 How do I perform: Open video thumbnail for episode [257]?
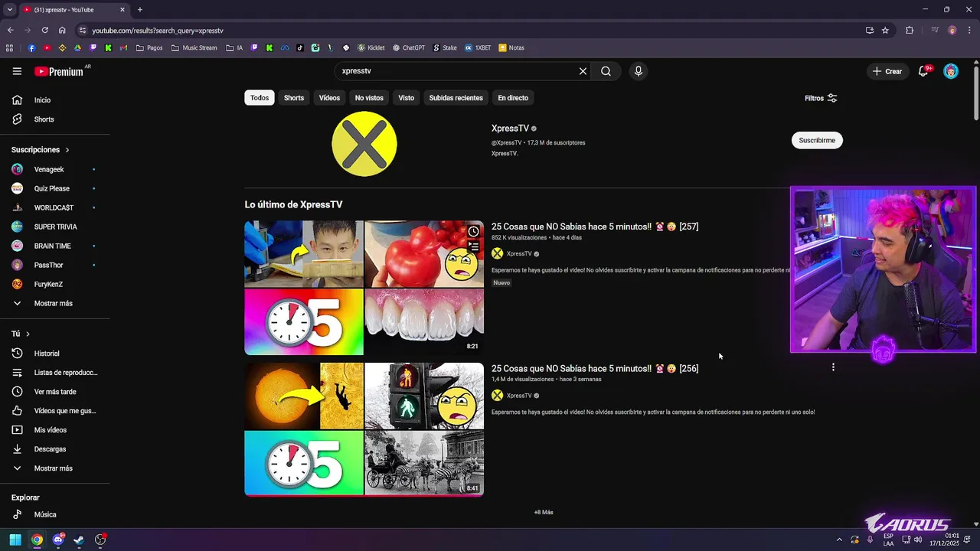point(364,288)
